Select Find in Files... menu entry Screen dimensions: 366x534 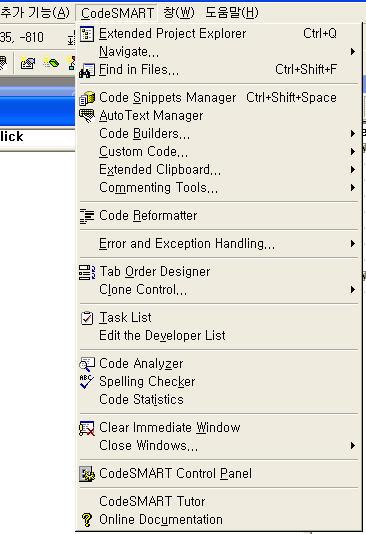(x=219, y=70)
